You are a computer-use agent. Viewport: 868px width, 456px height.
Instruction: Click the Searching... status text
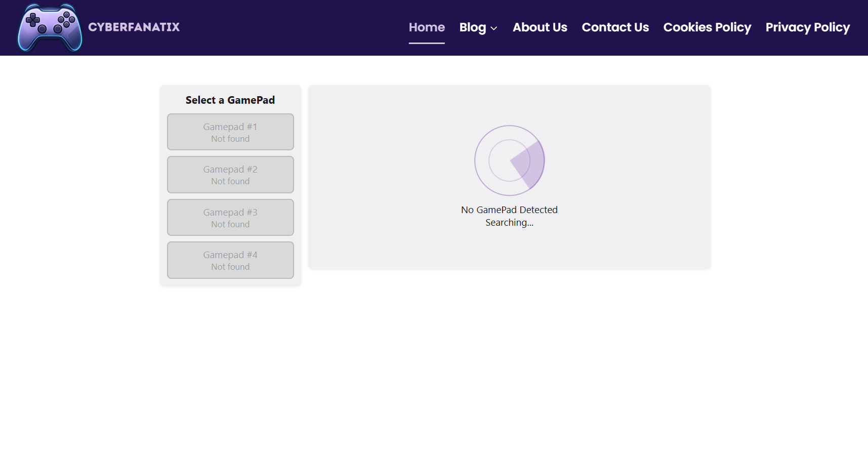point(509,222)
